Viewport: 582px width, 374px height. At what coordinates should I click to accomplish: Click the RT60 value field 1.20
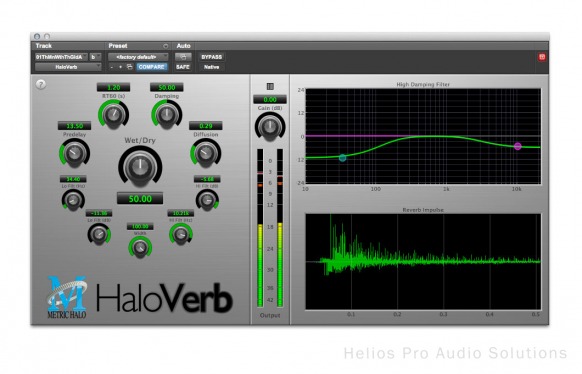pyautogui.click(x=114, y=88)
